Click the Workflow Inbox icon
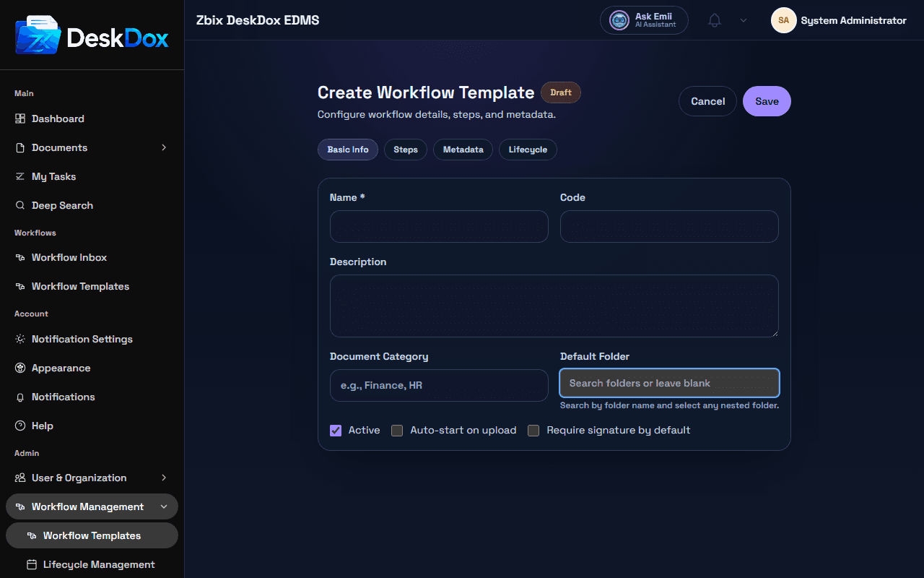Screen dimensions: 924x578 tap(20, 257)
